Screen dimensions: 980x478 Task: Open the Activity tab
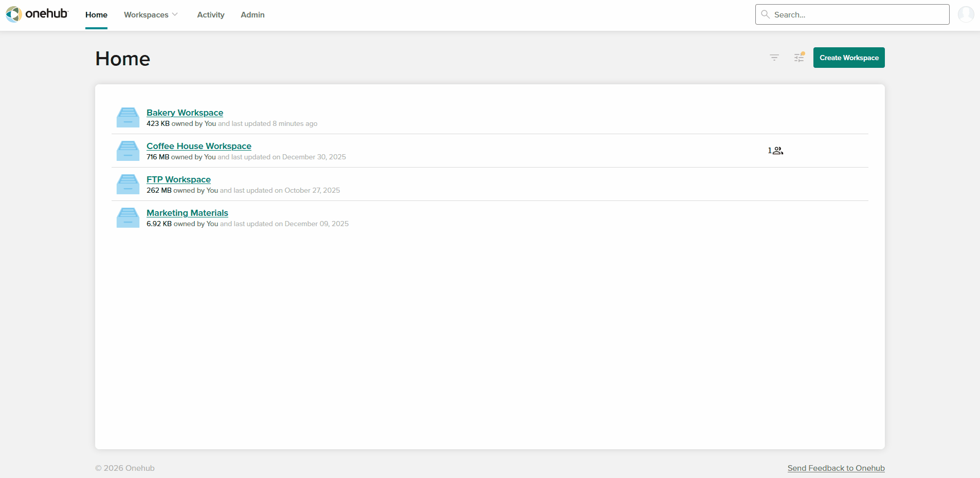click(x=211, y=15)
